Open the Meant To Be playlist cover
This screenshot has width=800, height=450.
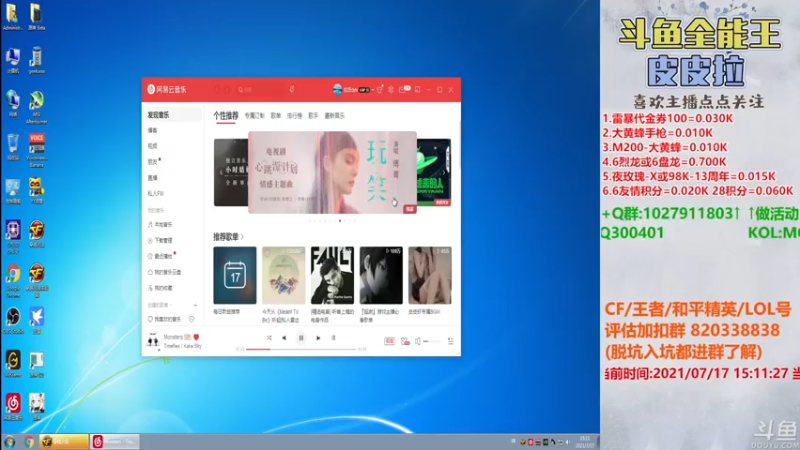284,276
